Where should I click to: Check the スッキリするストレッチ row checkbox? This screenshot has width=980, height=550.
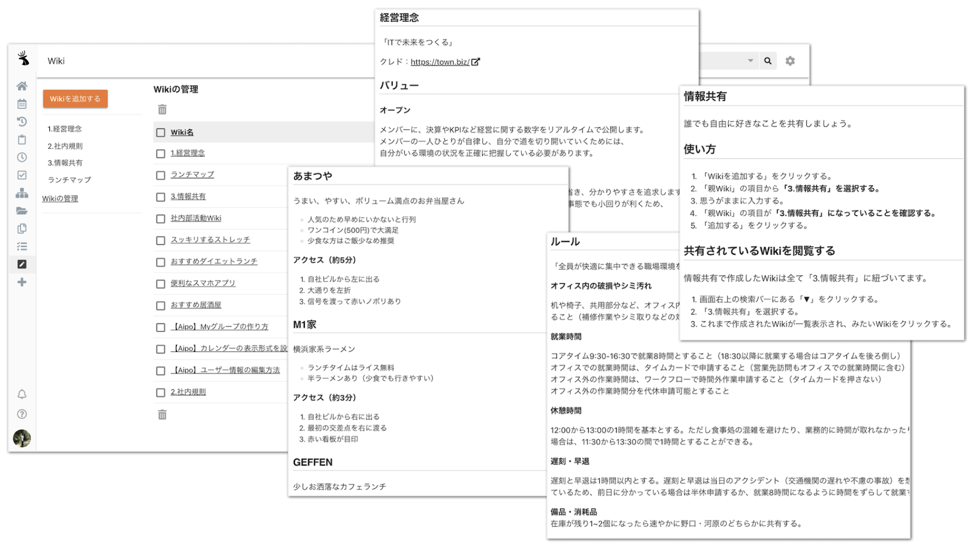click(161, 240)
